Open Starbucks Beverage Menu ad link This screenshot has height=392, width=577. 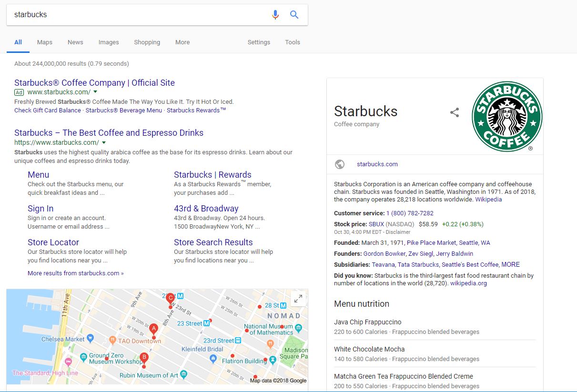click(x=124, y=111)
